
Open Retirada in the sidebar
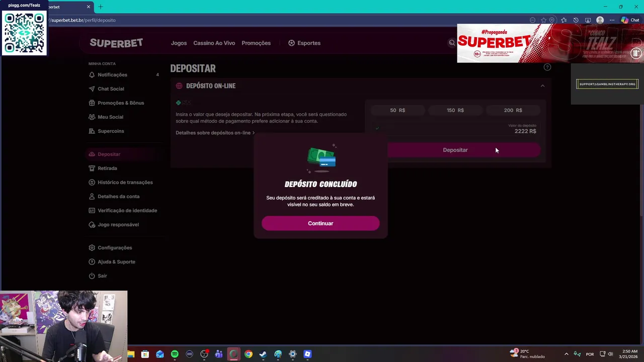coord(124,168)
